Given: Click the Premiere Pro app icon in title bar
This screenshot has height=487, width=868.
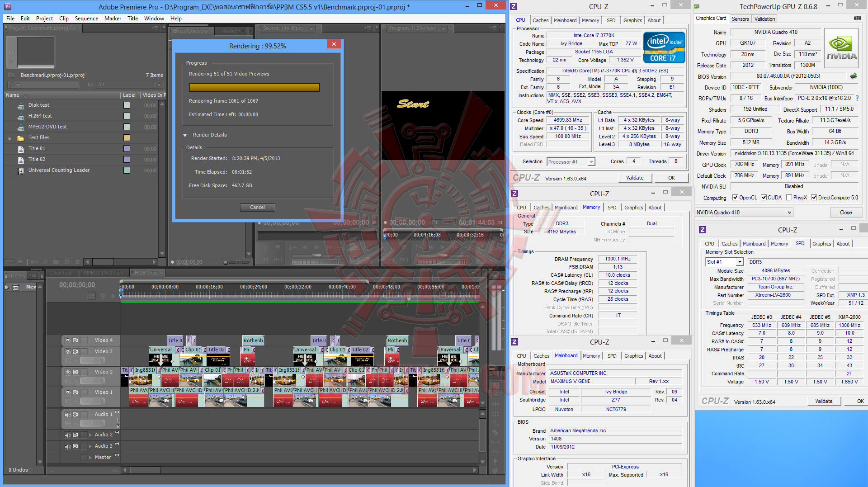Looking at the screenshot, I should [x=8, y=7].
